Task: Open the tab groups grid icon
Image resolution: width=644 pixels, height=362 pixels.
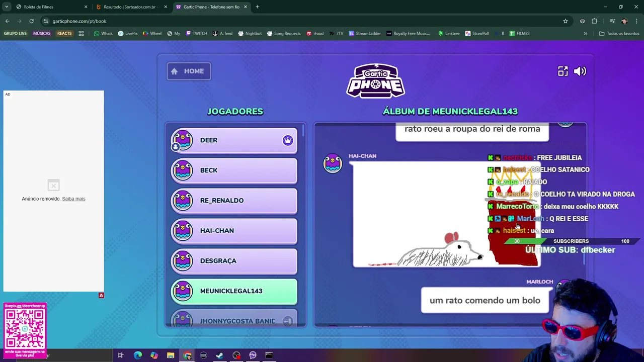Action: click(x=81, y=34)
